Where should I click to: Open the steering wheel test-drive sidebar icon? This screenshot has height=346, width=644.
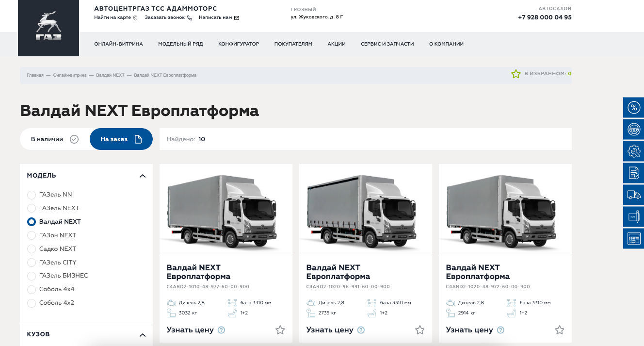[633, 130]
